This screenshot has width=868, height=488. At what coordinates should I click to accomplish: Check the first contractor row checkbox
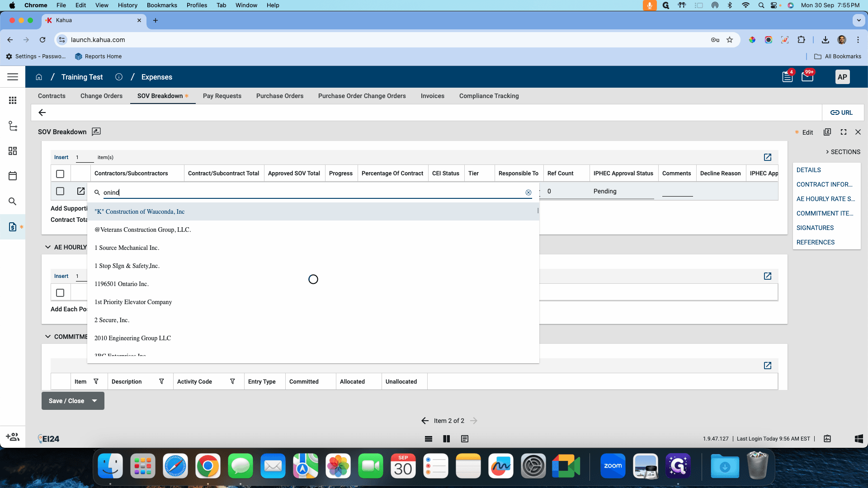pyautogui.click(x=60, y=191)
